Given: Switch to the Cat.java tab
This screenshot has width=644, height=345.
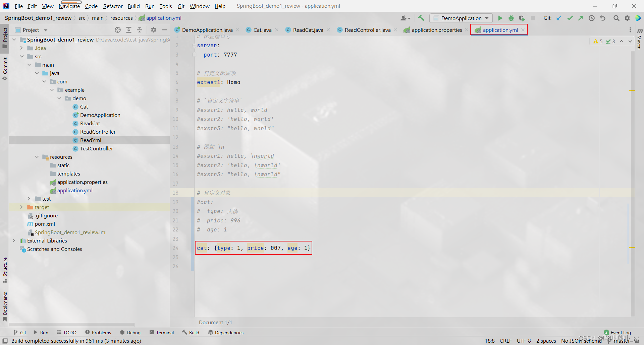Looking at the screenshot, I should [x=262, y=30].
